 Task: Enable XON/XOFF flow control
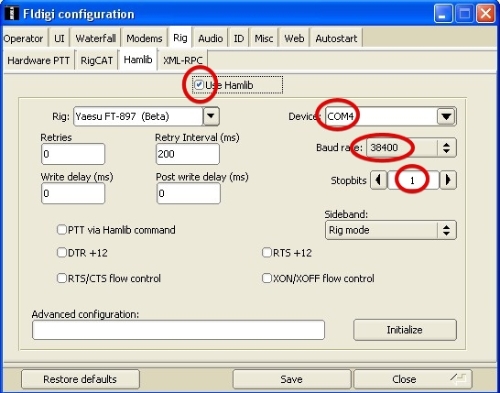click(x=267, y=278)
